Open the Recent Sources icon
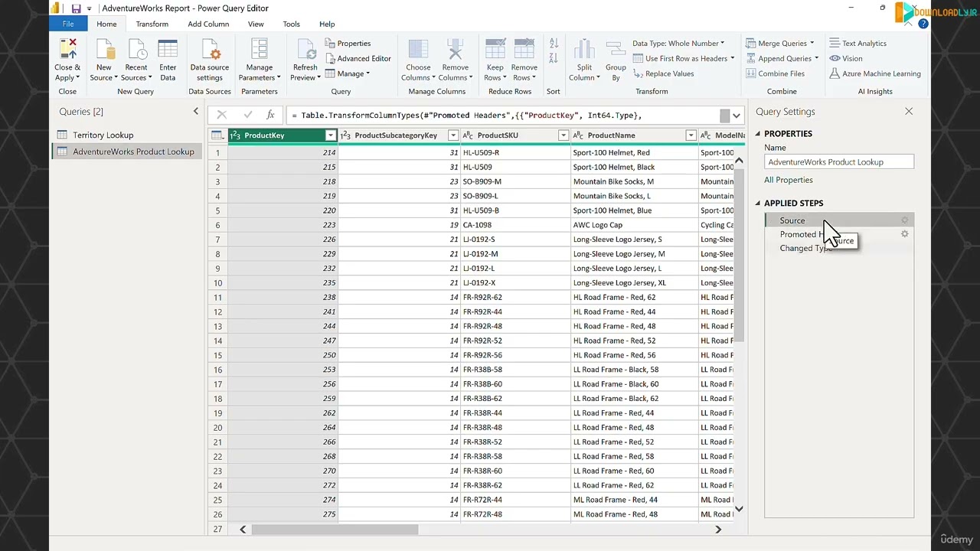Image resolution: width=980 pixels, height=551 pixels. pyautogui.click(x=136, y=50)
